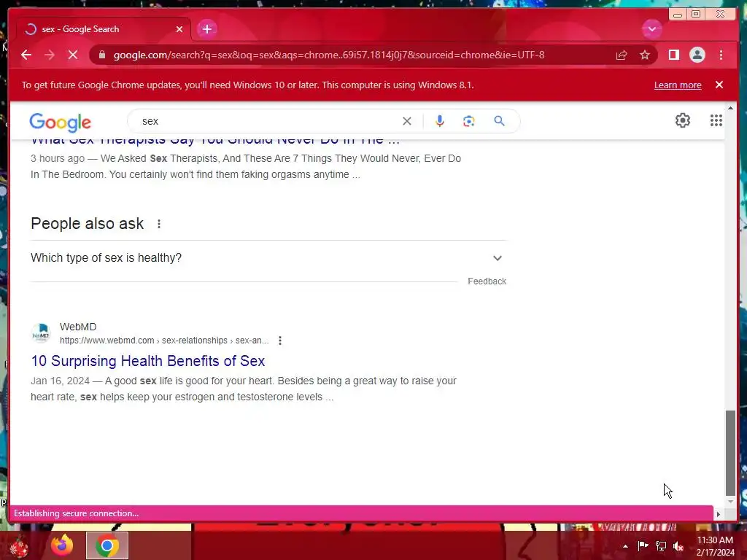
Task: Click scrollbar up arrow
Action: click(x=730, y=108)
